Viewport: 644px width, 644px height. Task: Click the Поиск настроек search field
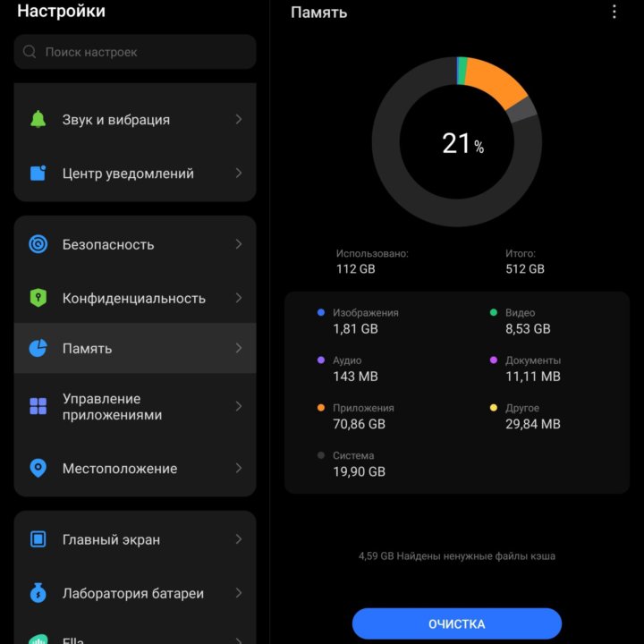pyautogui.click(x=135, y=52)
